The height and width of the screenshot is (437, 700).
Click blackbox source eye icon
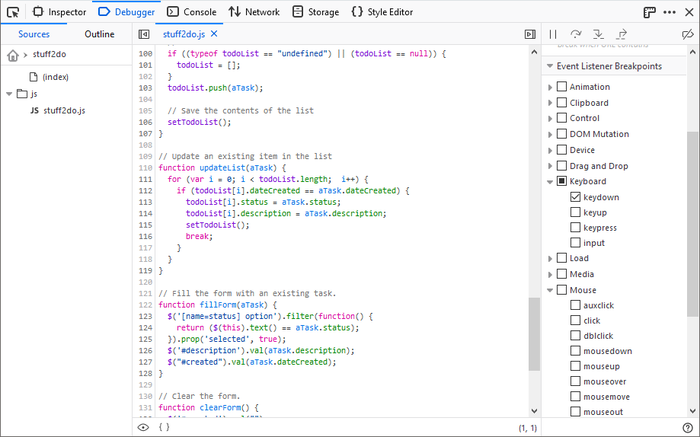click(x=143, y=427)
